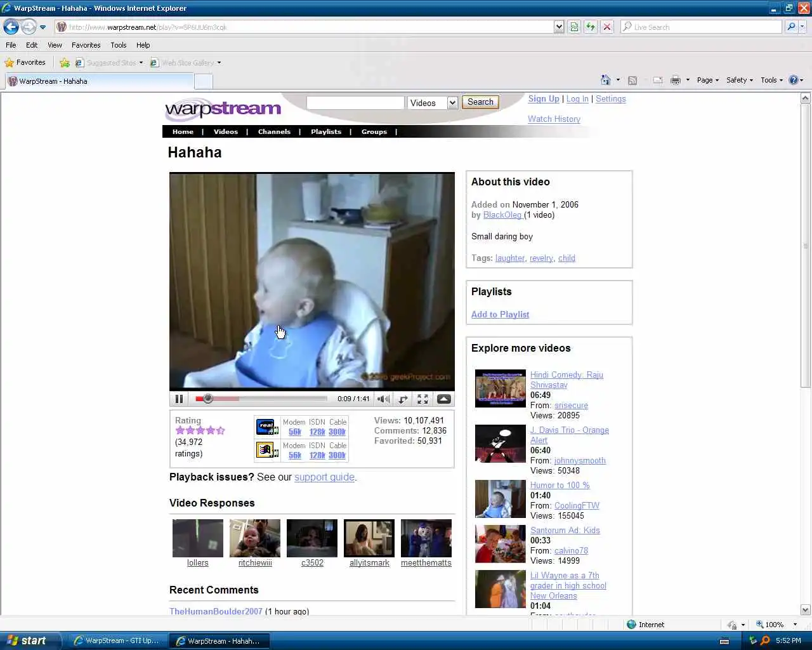Screen dimensions: 812x650
Task: Click the Live Search magnifier button
Action: 791,27
